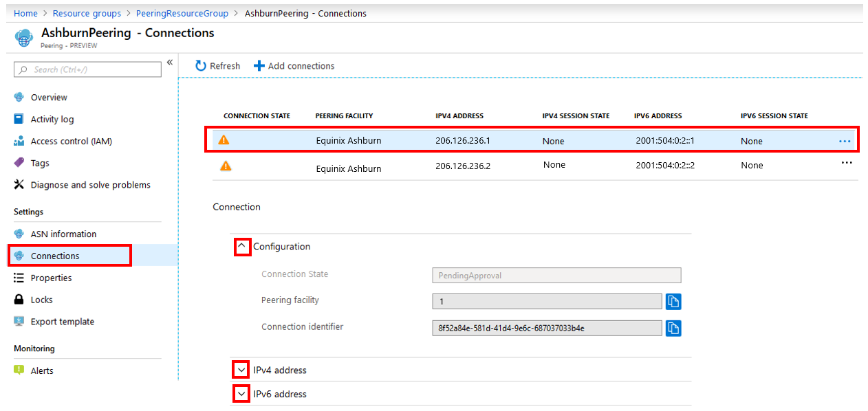Screen dimensions: 868x411
Task: Open ellipsis menu for 206.126.236.2 connection
Action: pyautogui.click(x=847, y=163)
